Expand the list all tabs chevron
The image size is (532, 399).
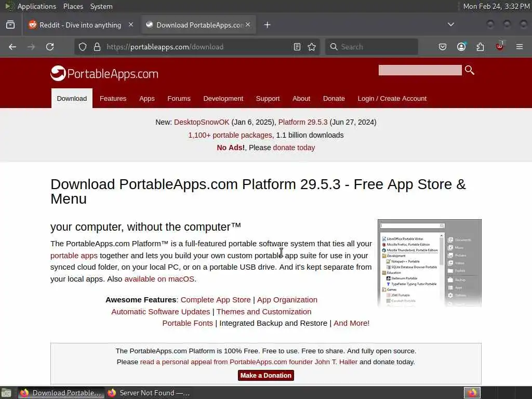click(x=451, y=24)
